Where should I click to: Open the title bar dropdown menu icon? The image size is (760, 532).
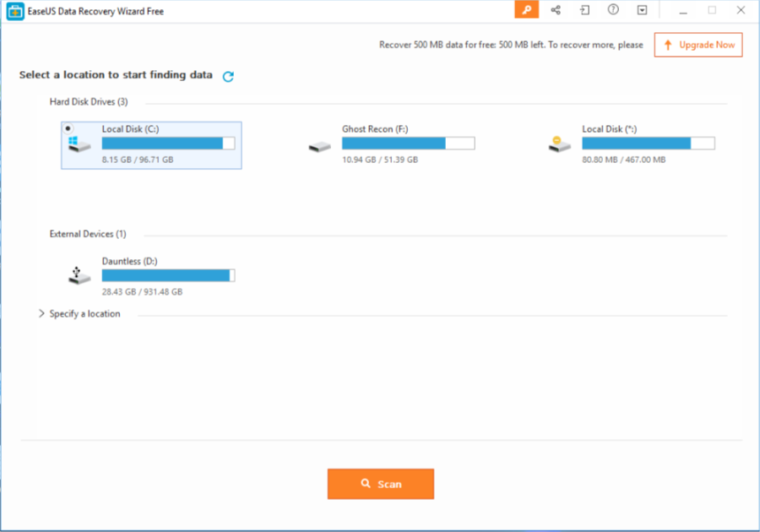[x=642, y=9]
